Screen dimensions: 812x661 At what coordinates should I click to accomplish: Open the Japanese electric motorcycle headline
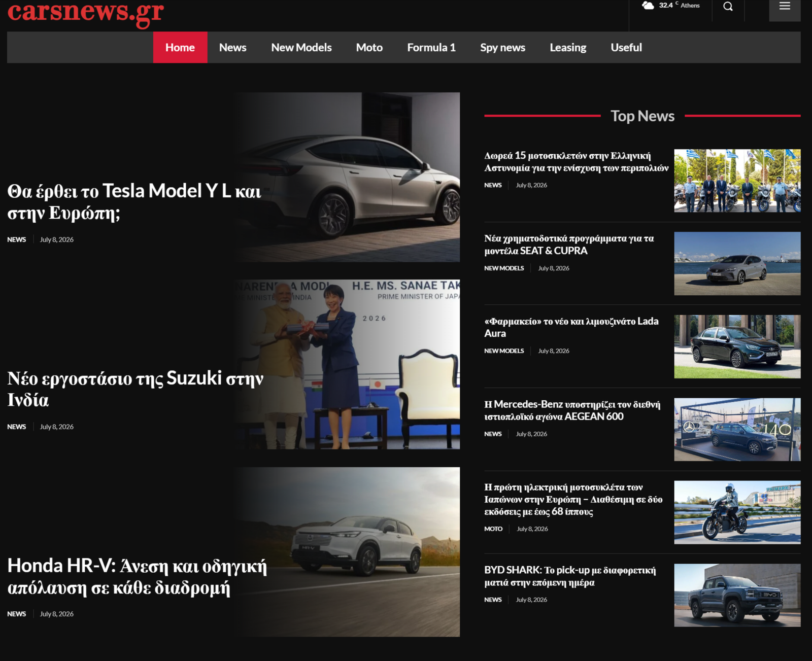pos(573,499)
